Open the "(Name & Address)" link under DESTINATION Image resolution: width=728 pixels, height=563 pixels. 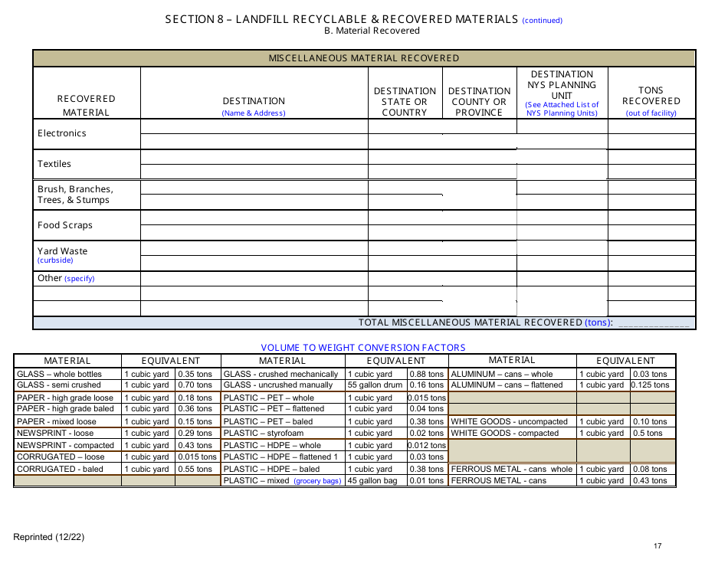(254, 112)
